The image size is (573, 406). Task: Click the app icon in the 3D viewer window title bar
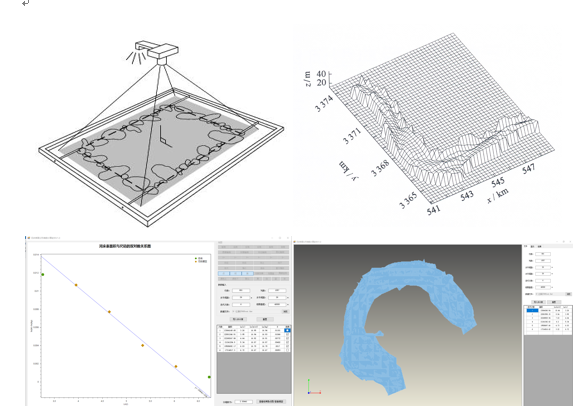pyautogui.click(x=295, y=242)
